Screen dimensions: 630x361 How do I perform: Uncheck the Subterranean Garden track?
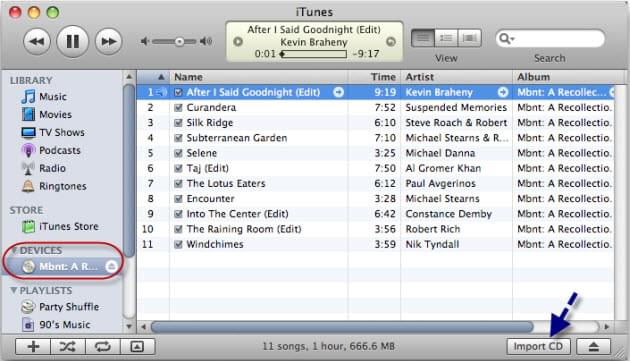pos(178,138)
